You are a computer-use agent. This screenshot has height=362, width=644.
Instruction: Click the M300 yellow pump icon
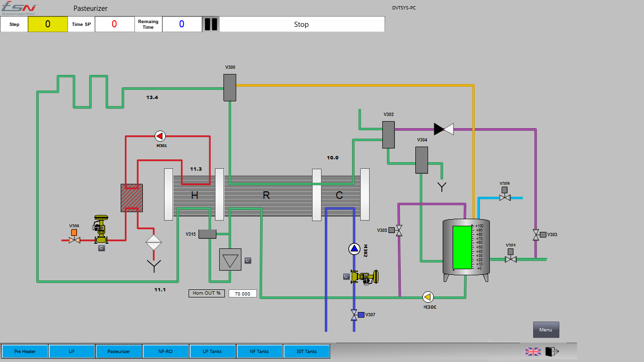428,297
